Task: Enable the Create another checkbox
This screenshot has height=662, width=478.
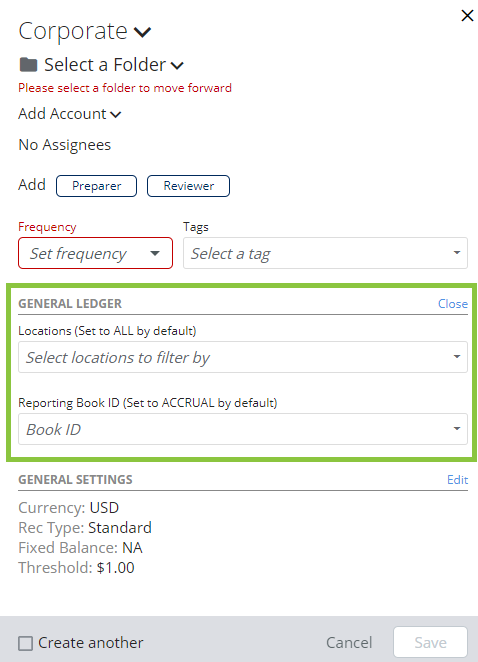Action: coord(25,643)
